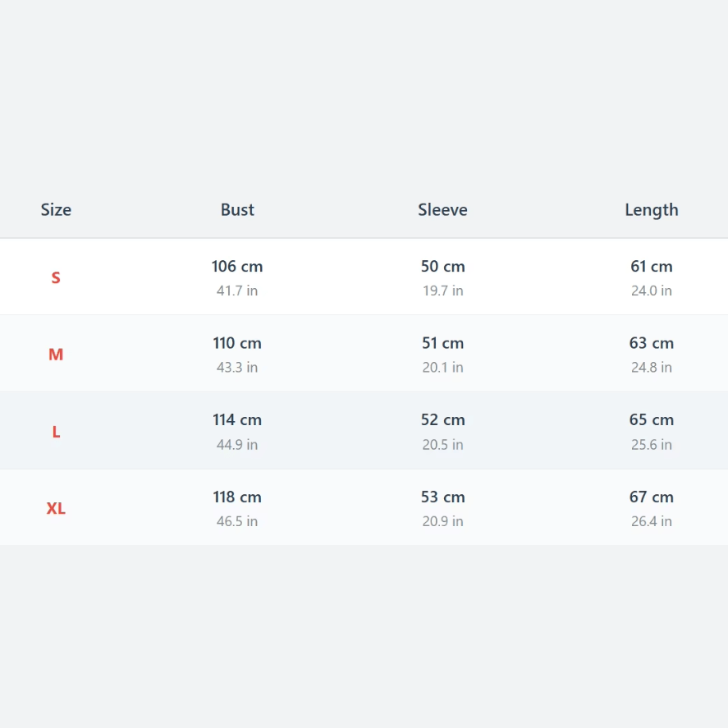
Task: Click the 25.6 in length conversion
Action: click(x=651, y=445)
